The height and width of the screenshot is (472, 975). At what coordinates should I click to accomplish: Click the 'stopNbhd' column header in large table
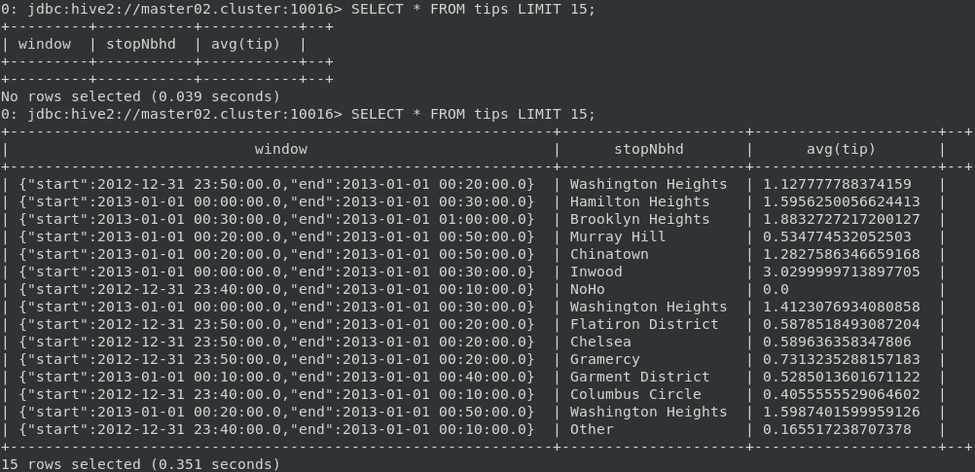[649, 149]
